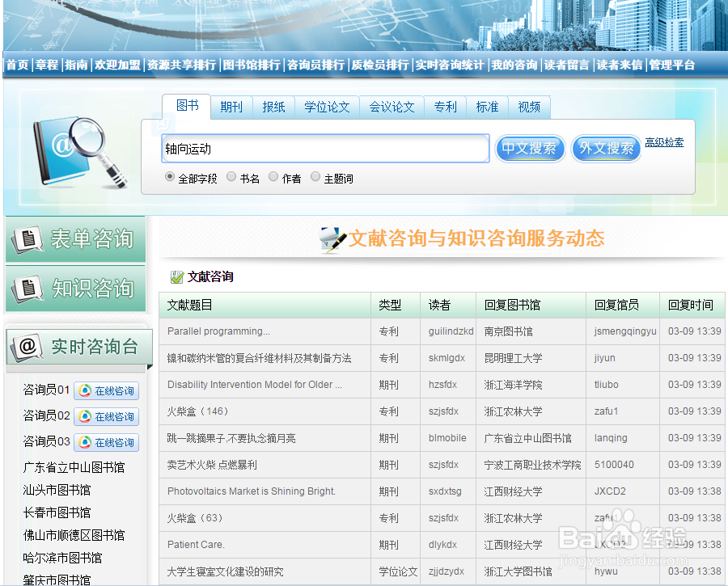Select the 作者 radio button

(x=273, y=177)
